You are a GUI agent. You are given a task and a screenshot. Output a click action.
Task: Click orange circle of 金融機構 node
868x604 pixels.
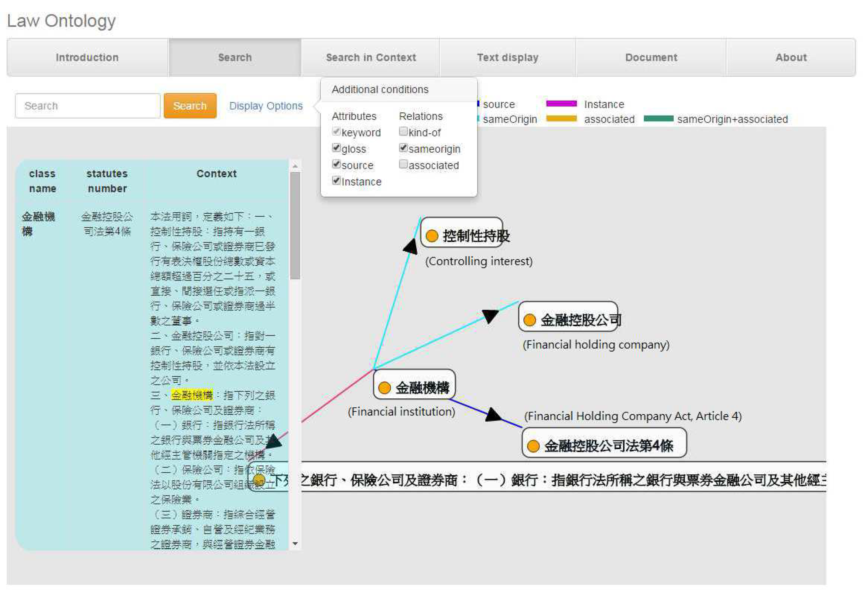384,388
